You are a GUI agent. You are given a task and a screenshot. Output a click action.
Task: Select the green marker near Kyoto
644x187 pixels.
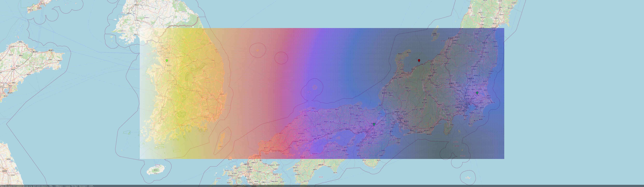374,124
